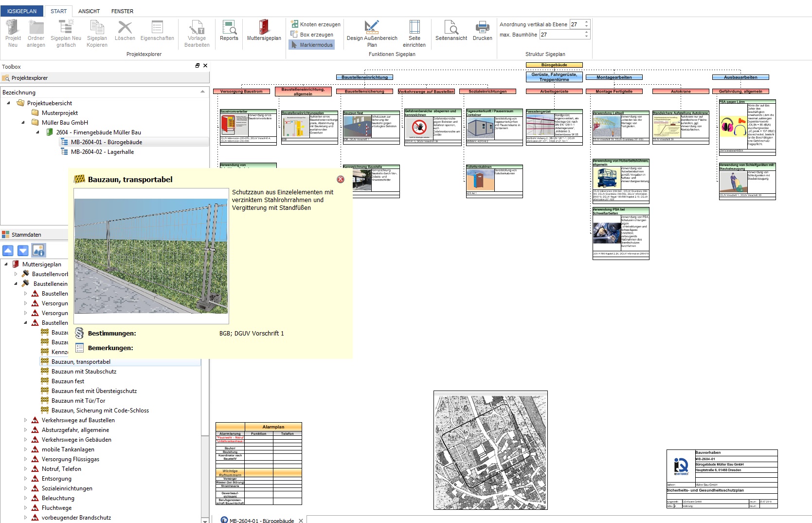Expand the Fluchtwege tree node
The width and height of the screenshot is (812, 523).
[x=25, y=508]
